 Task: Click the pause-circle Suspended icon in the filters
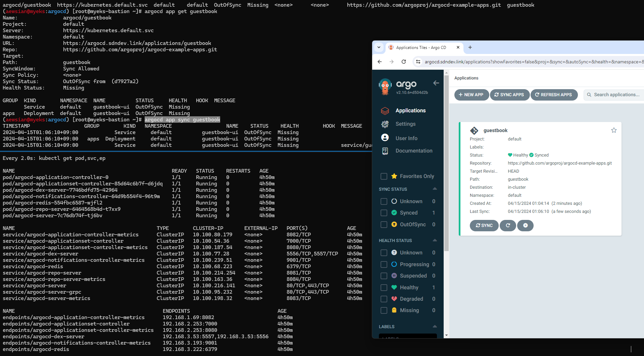[x=394, y=276]
